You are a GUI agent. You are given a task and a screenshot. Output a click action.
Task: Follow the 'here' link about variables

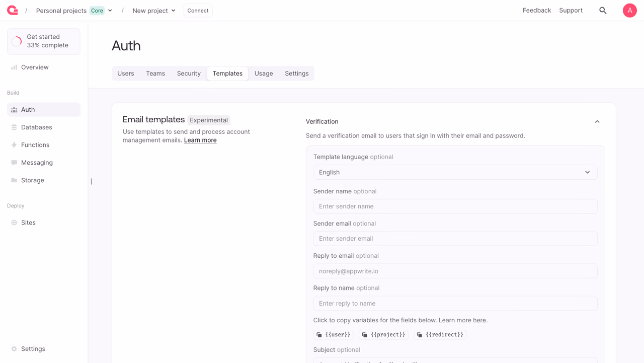(479, 320)
